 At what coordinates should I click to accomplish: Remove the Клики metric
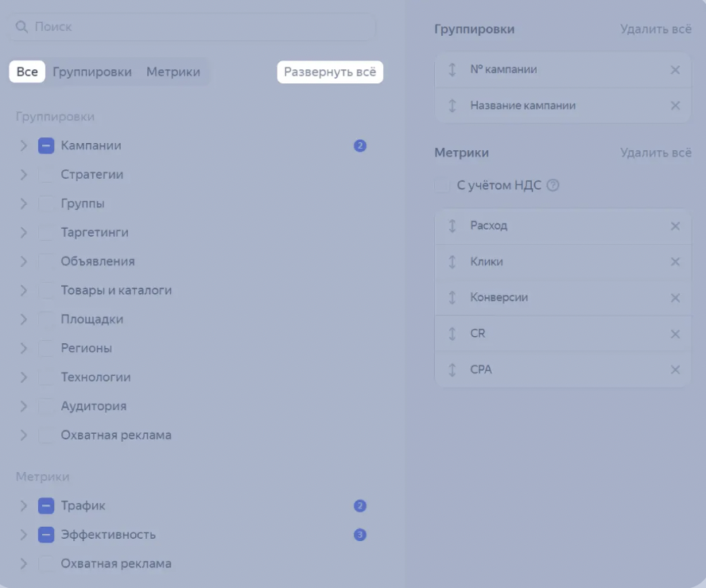coord(675,261)
